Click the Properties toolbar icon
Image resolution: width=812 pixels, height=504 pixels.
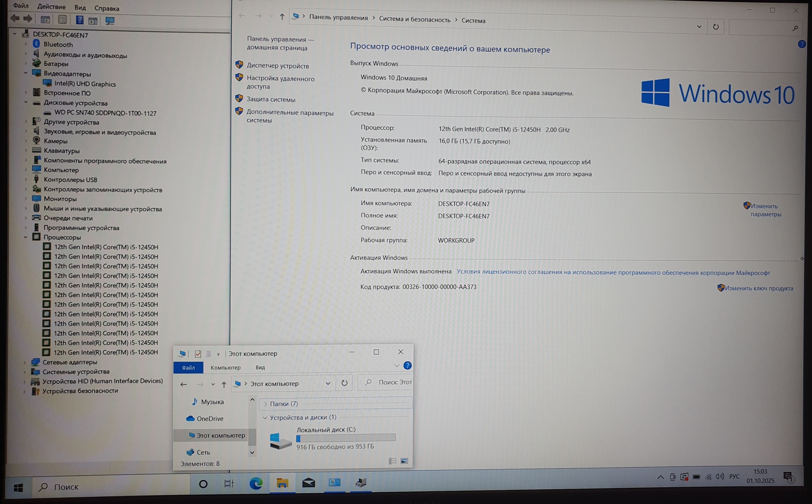tap(62, 20)
